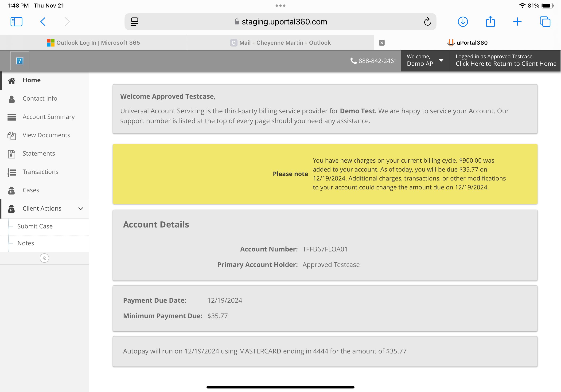This screenshot has width=561, height=392.
Task: Toggle the Safari sidebar panel icon
Action: coord(16,22)
